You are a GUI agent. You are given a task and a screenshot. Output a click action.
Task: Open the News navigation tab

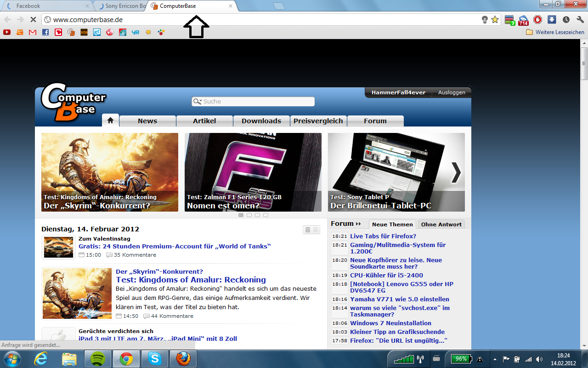tap(147, 121)
